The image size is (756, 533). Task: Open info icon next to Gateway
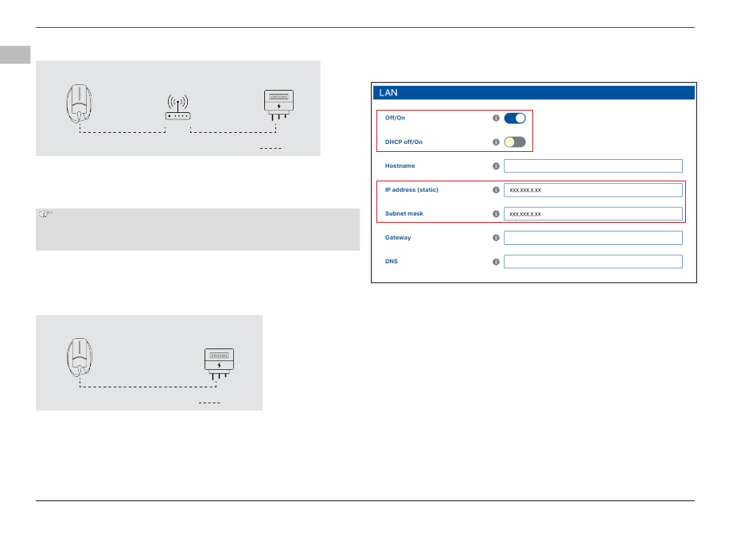click(496, 238)
